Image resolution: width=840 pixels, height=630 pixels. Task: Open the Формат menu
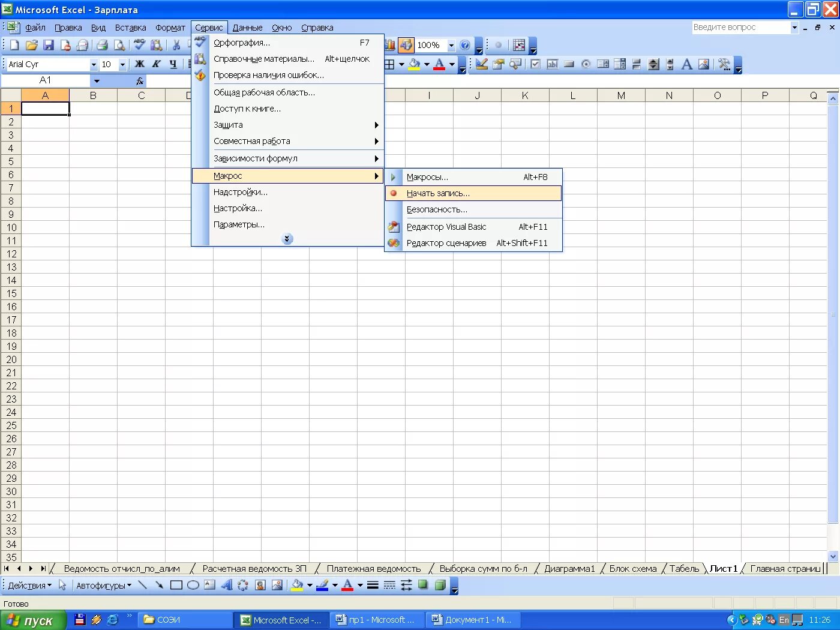(x=170, y=28)
